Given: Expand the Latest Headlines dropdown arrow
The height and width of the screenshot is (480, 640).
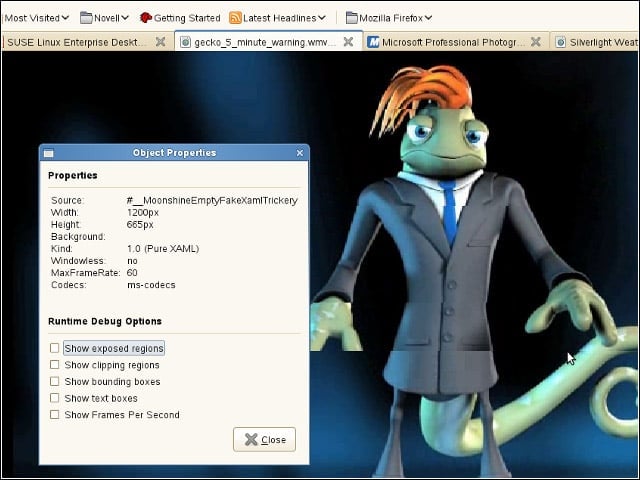Looking at the screenshot, I should 322,18.
